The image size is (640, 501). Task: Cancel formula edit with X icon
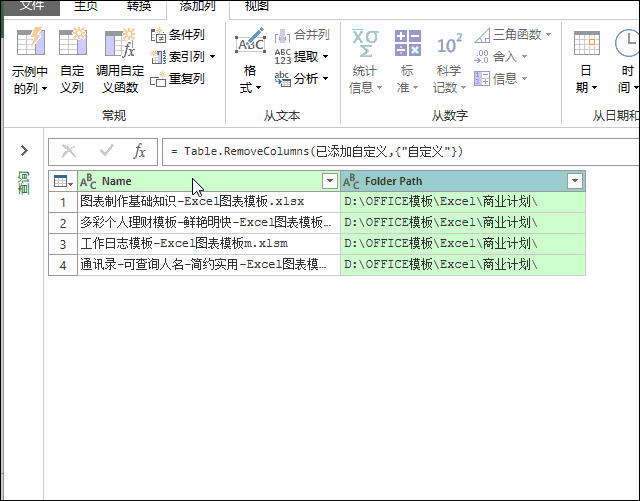tap(69, 151)
